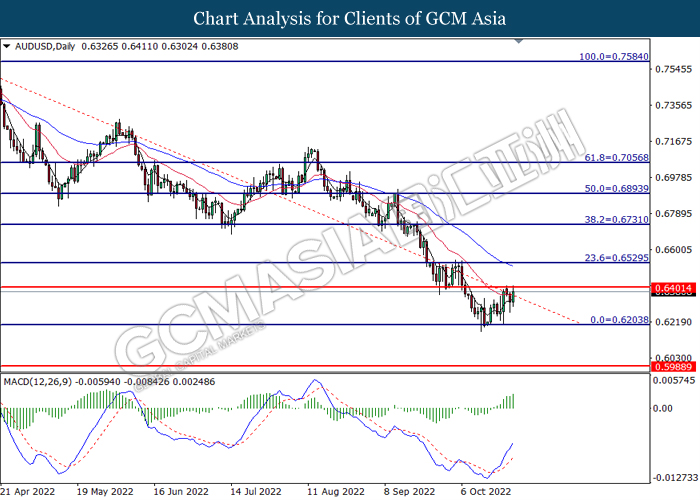Click the small triangle before AUDUSD,Daily
Viewport: 700px width, 500px height.
point(6,46)
